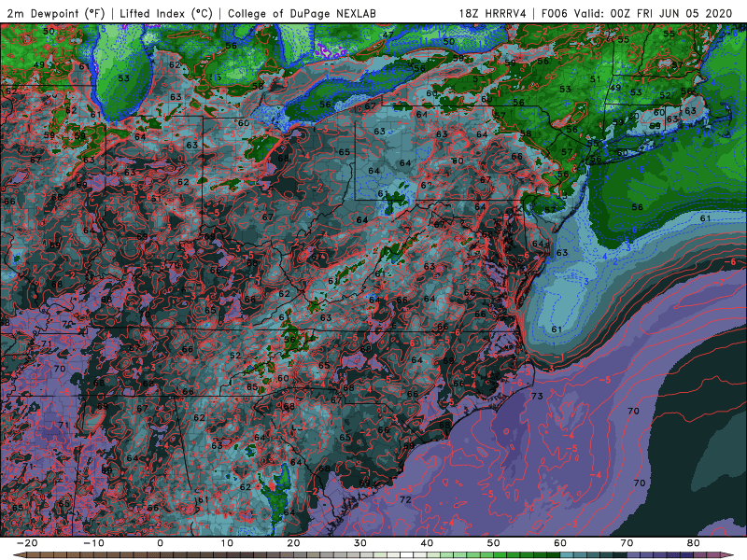Click the '18Z HRRRV4' model run label
This screenshot has width=747, height=560.
pos(493,13)
